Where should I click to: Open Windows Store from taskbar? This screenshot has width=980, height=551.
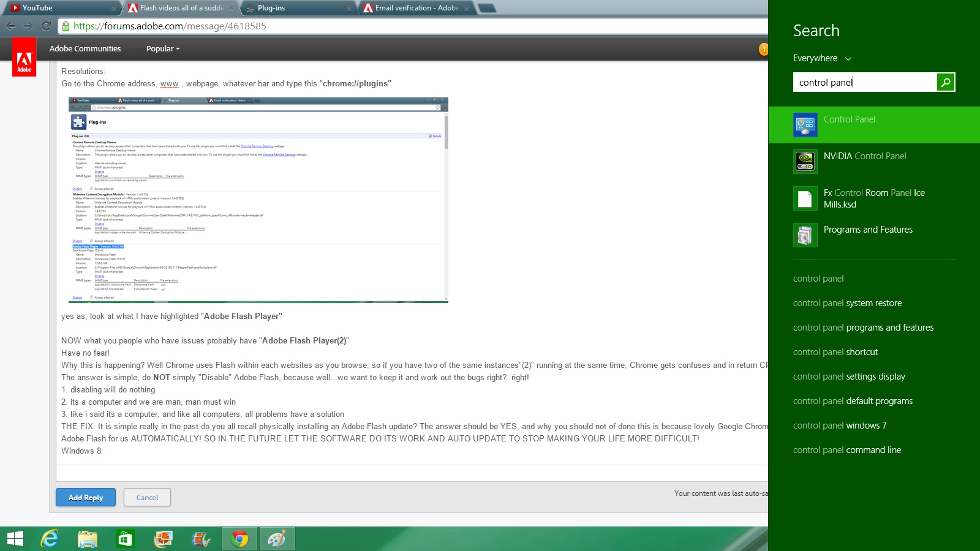point(125,539)
